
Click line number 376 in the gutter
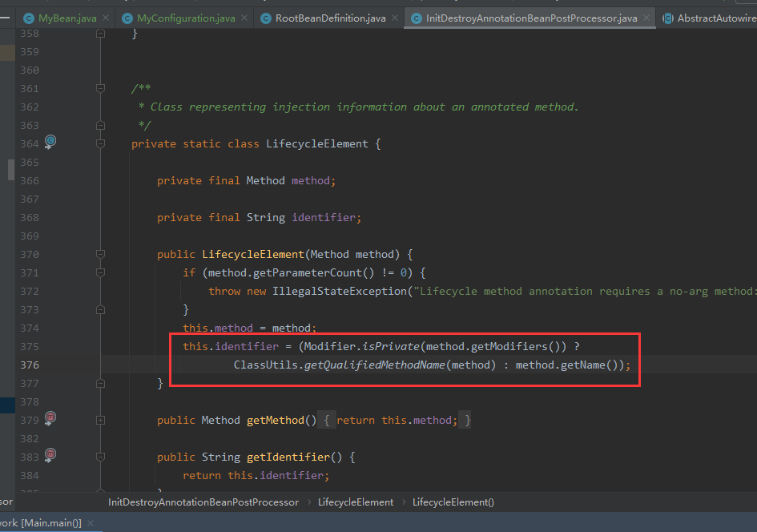pyautogui.click(x=30, y=365)
